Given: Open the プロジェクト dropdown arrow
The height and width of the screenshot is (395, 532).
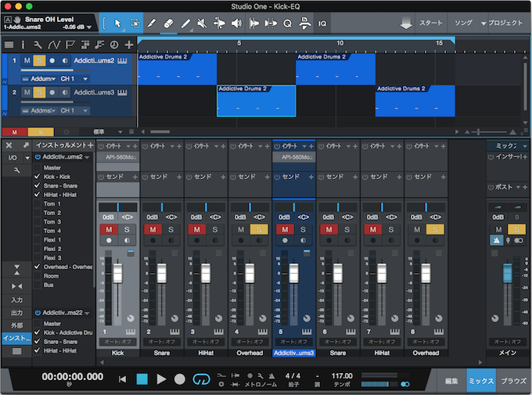Looking at the screenshot, I should pos(483,23).
